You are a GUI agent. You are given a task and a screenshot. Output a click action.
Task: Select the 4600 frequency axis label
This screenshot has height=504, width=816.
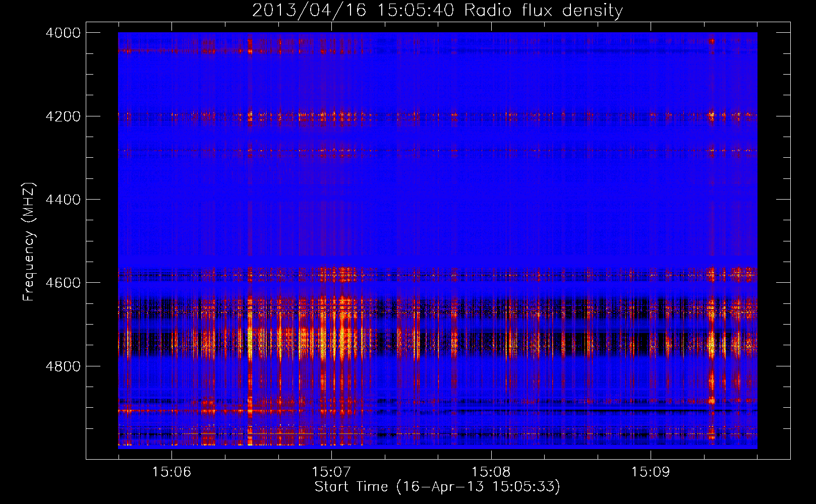tap(63, 283)
